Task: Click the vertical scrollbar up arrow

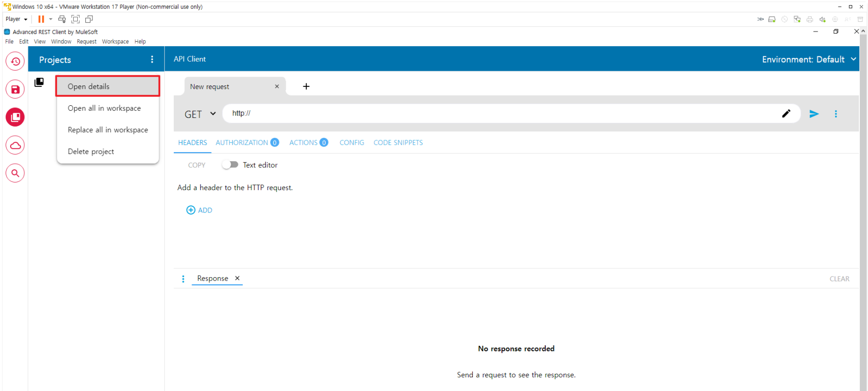Action: coord(863,32)
